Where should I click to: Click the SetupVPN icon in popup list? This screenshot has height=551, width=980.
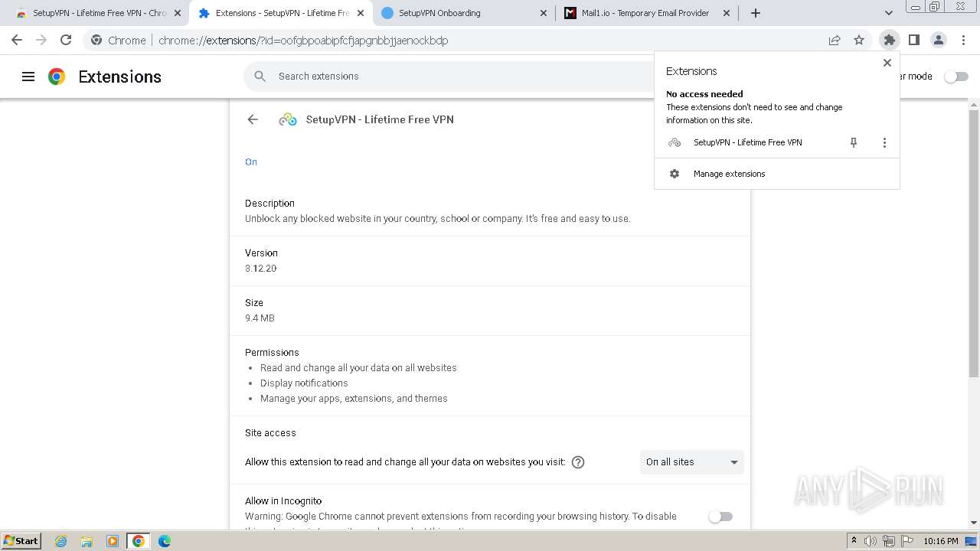pyautogui.click(x=675, y=142)
